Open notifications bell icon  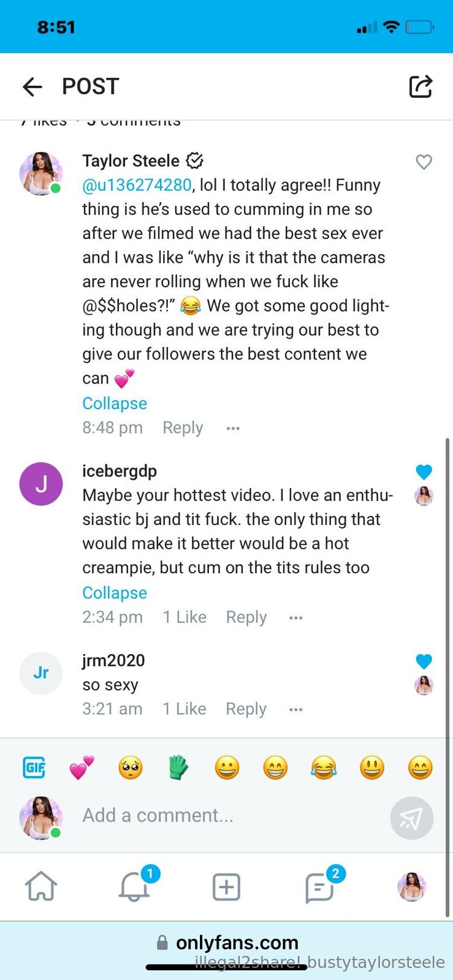pyautogui.click(x=134, y=886)
